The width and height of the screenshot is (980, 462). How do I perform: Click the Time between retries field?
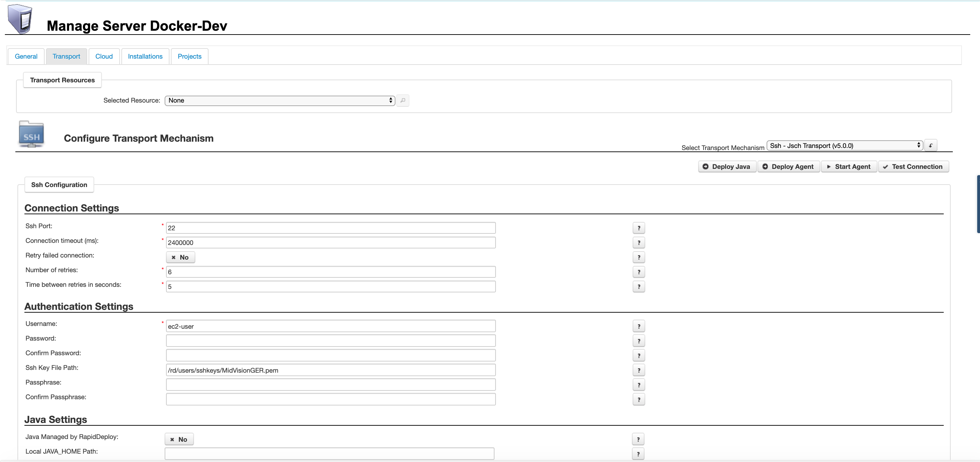tap(331, 286)
